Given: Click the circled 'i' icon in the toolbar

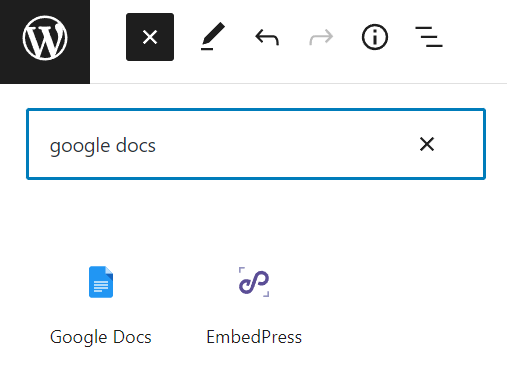Looking at the screenshot, I should click(375, 37).
